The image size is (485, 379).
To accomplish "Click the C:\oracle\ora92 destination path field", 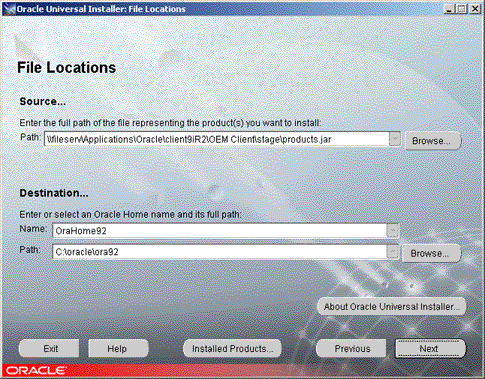I will pyautogui.click(x=219, y=252).
